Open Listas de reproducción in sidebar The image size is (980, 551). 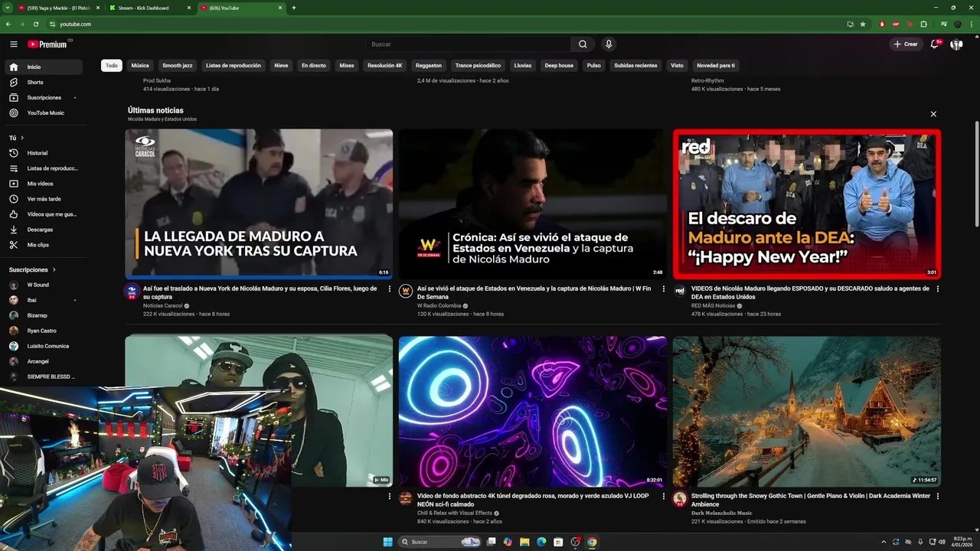[43, 168]
